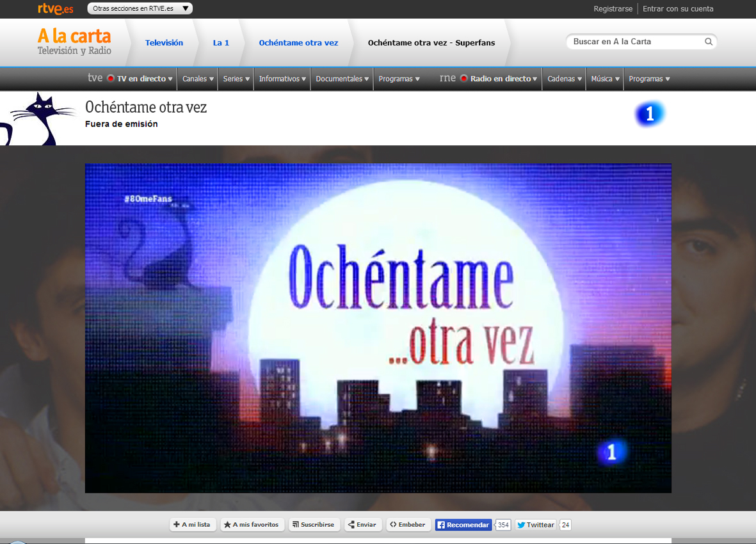
Task: Click the La 1 channel logo badge
Action: [650, 114]
